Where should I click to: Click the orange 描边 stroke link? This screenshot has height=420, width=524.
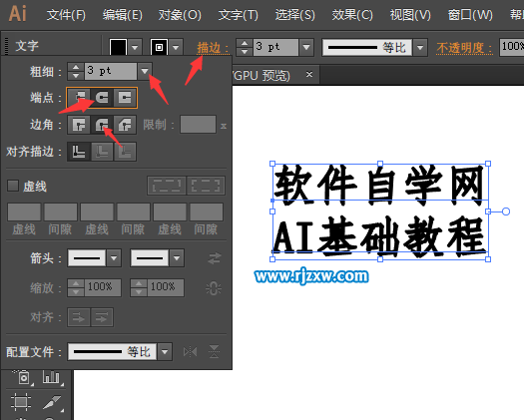pos(213,48)
